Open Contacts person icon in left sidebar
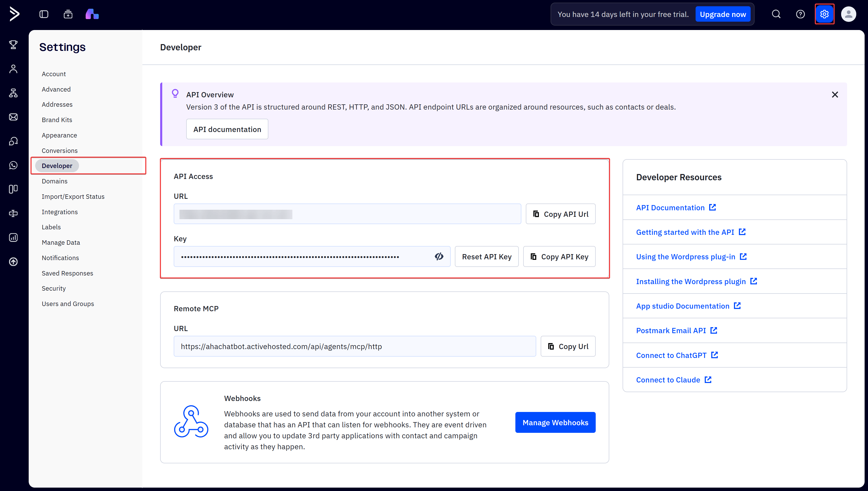 click(x=14, y=69)
